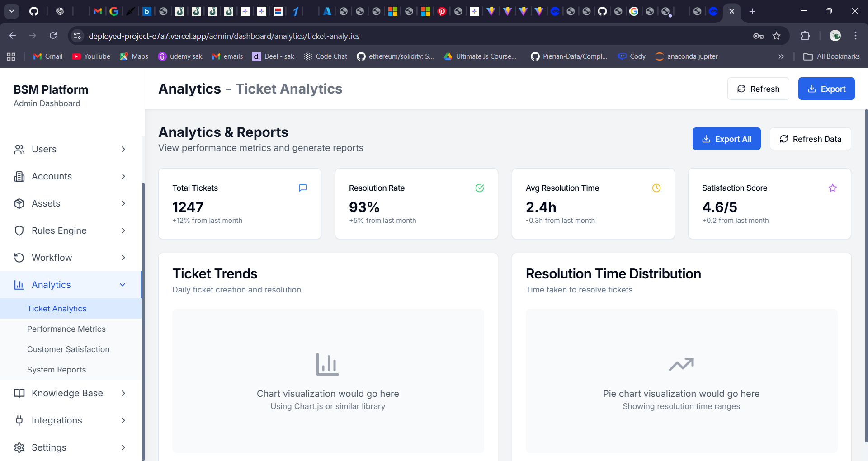Expand the Accounts menu chevron

click(123, 176)
